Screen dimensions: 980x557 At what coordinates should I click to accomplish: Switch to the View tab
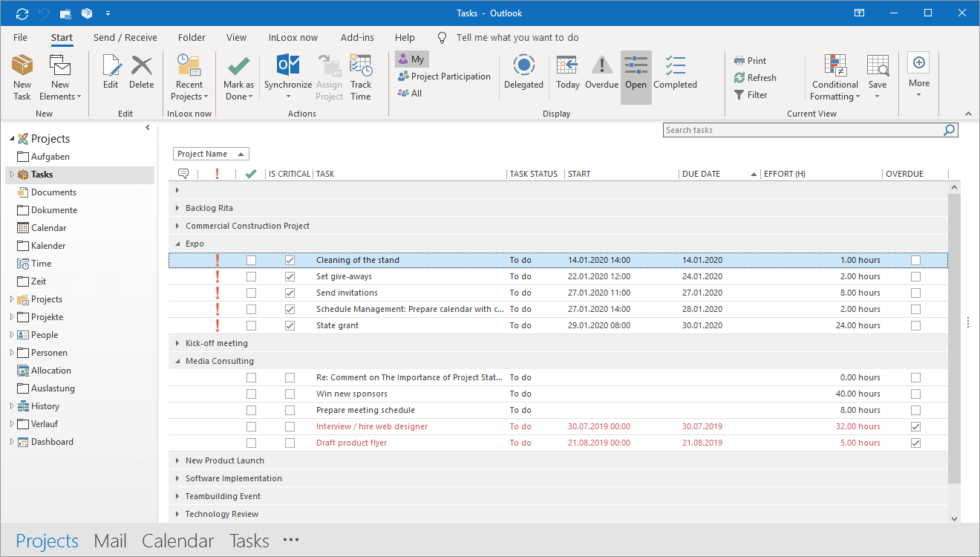tap(237, 37)
